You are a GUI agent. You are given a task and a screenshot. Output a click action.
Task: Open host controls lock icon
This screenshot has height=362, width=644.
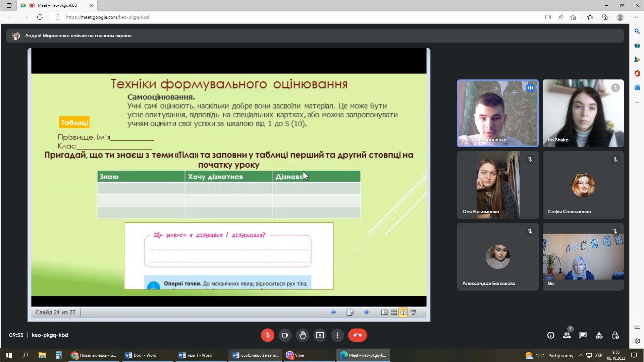615,335
